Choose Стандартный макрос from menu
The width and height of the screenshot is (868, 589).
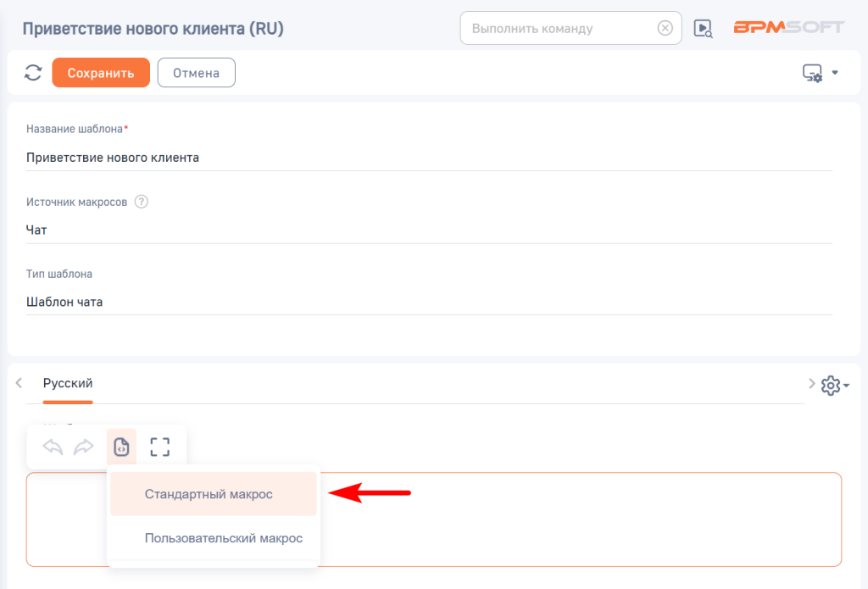click(209, 494)
